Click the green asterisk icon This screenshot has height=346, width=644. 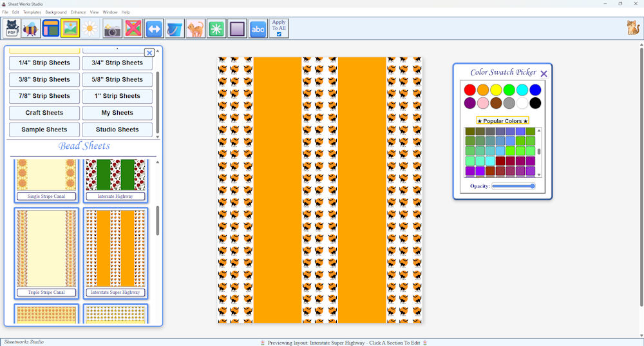216,28
